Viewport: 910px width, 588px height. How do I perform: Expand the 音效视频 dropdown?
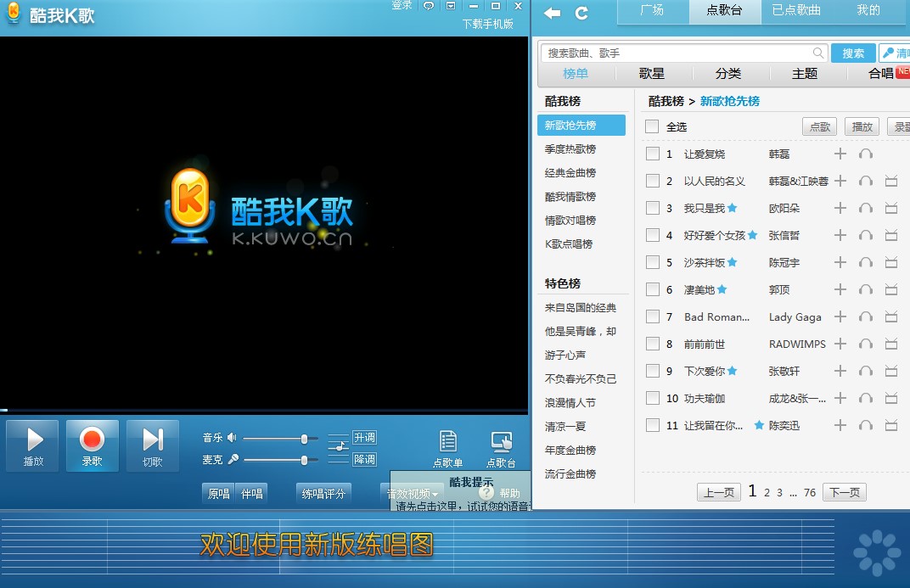coord(413,494)
